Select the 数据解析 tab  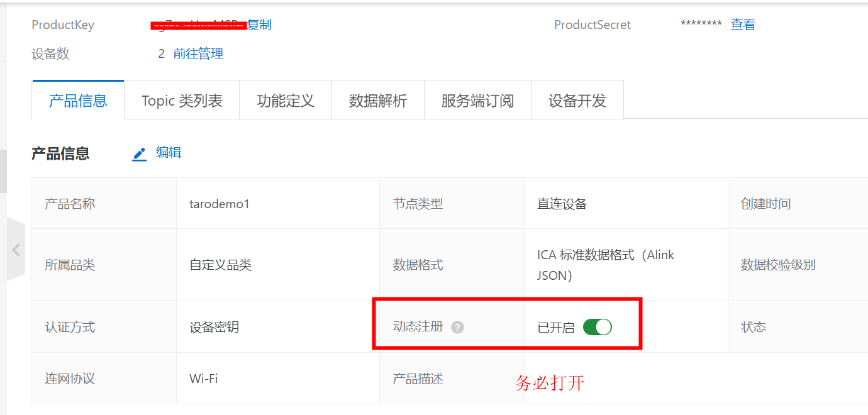tap(378, 101)
